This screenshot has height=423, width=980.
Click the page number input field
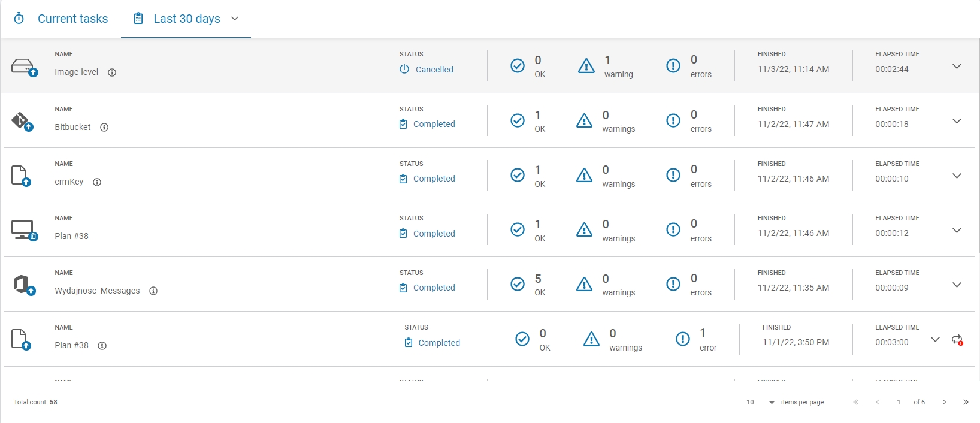[902, 403]
